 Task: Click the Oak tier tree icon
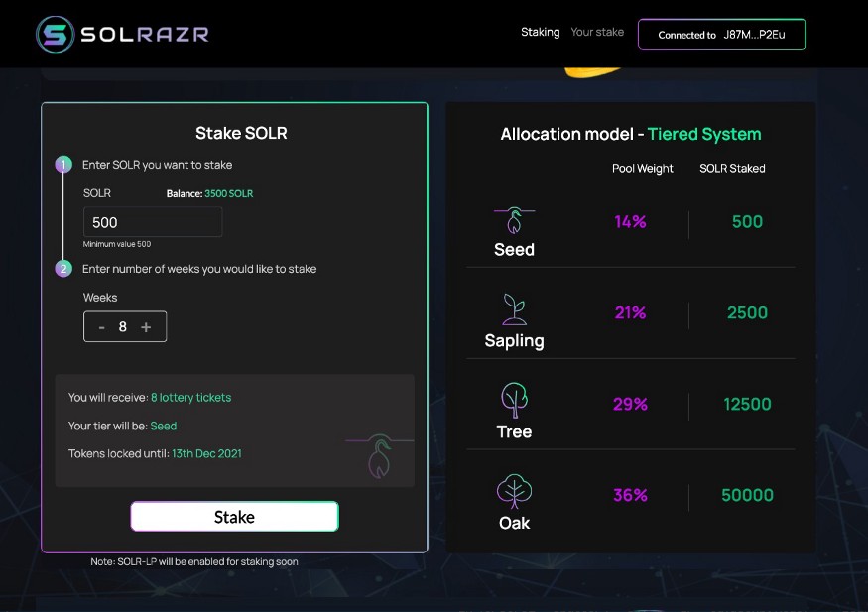[514, 491]
